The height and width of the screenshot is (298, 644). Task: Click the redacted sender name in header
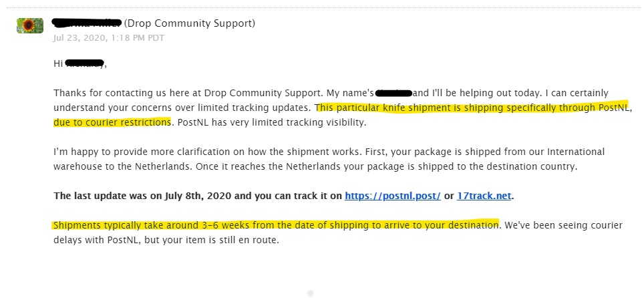click(87, 23)
